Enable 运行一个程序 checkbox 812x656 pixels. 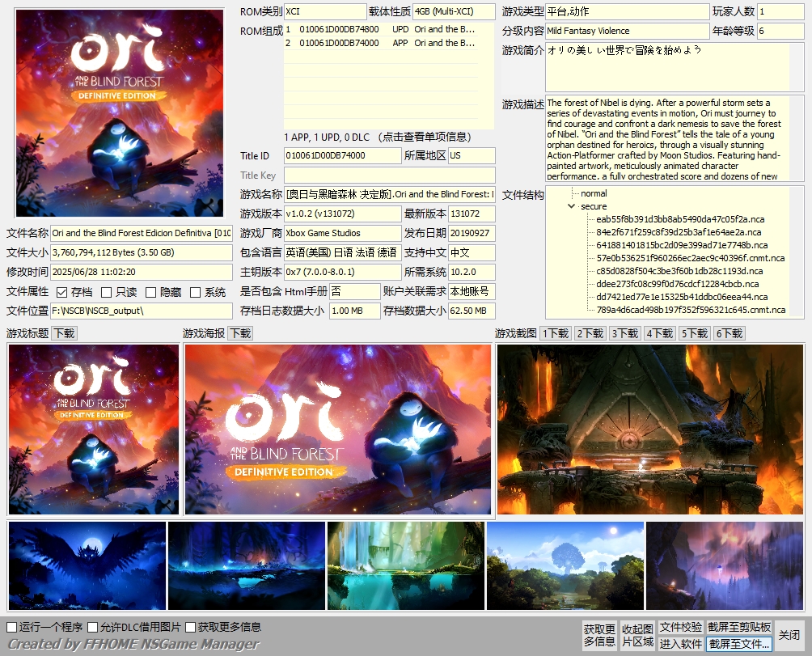point(12,627)
